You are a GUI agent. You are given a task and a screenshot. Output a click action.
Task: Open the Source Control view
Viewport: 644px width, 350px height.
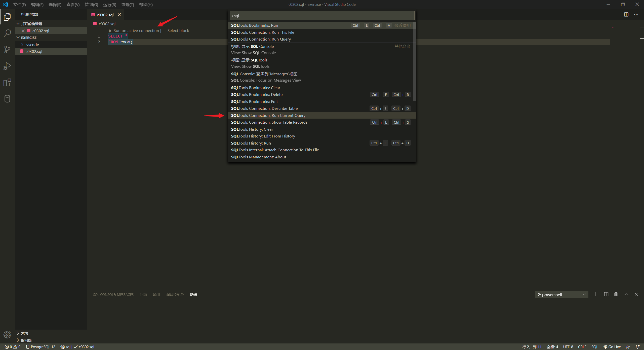[x=7, y=50]
